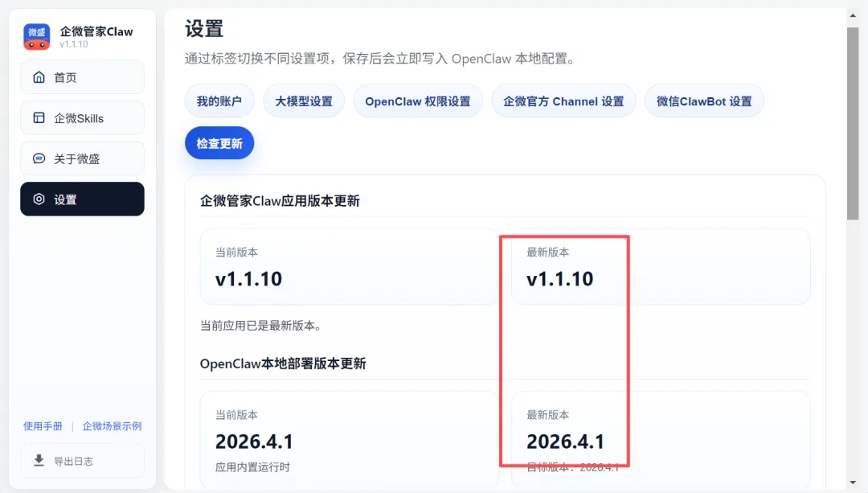This screenshot has height=493, width=868.
Task: Click the 企微管家Claw app logo icon
Action: 36,36
